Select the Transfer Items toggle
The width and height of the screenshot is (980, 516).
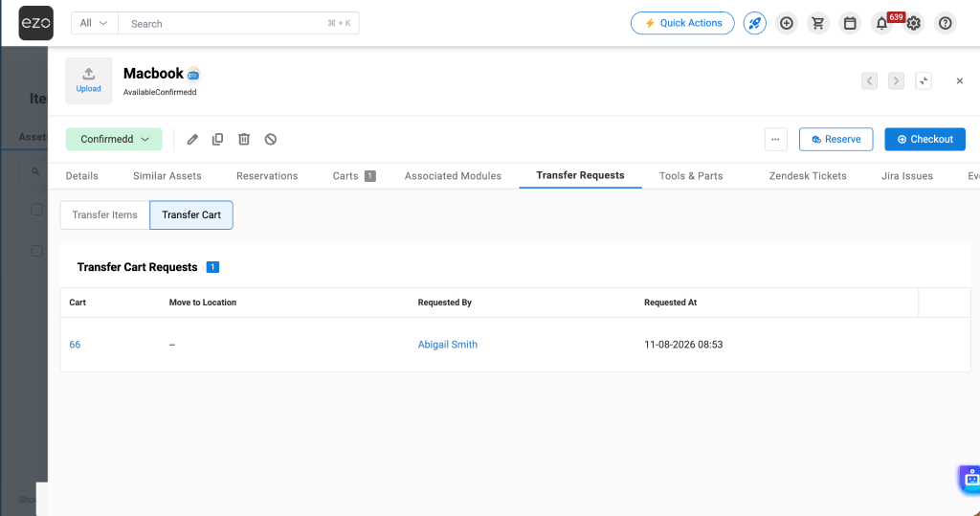click(x=104, y=214)
